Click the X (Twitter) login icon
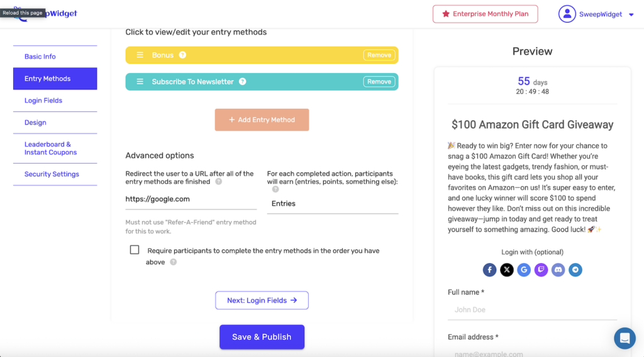This screenshot has width=644, height=357. click(507, 270)
